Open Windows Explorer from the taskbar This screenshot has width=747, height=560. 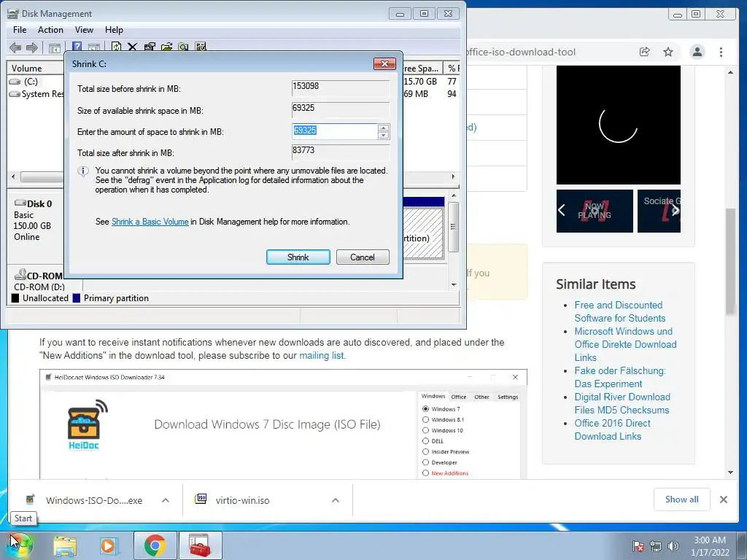coord(65,545)
